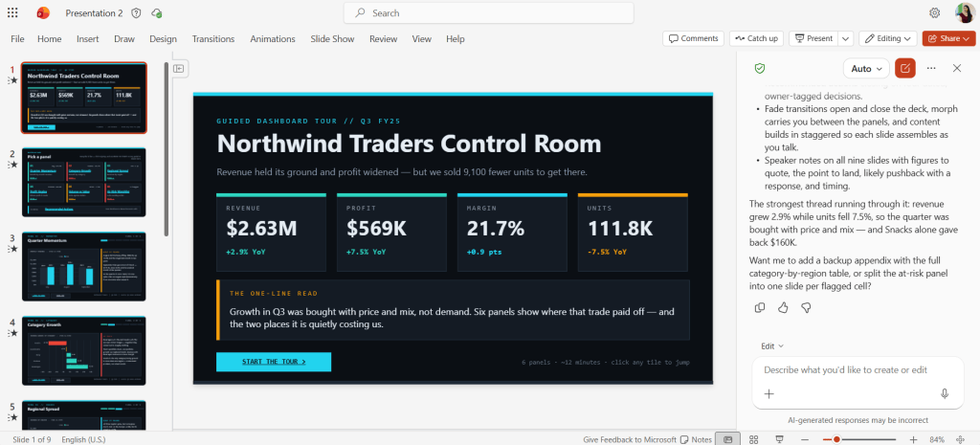Start a new chat with orange compose icon
The image size is (980, 445).
904,68
